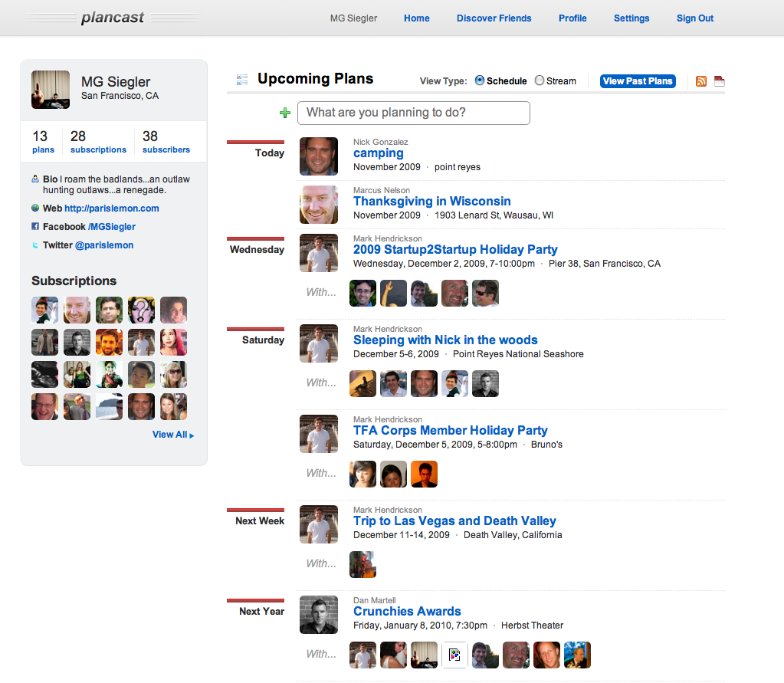784x683 pixels.
Task: Focus the 'What are you planning to do?' field
Action: pos(413,113)
